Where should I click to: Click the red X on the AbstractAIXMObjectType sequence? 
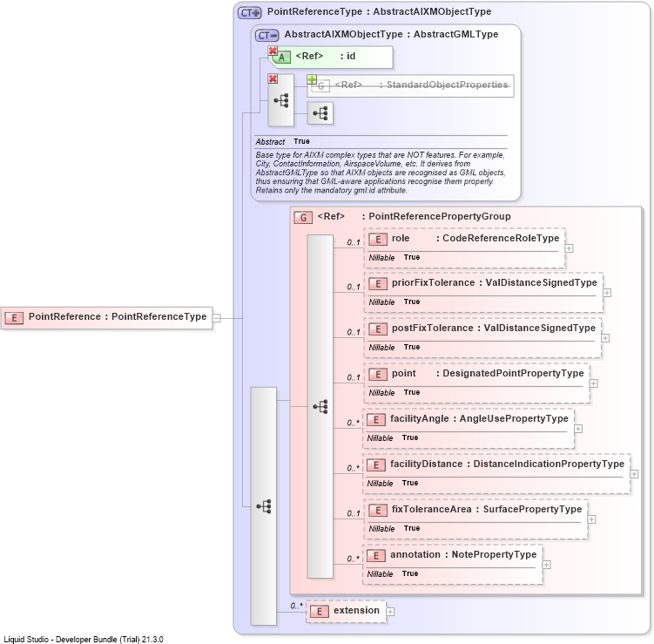[x=273, y=78]
